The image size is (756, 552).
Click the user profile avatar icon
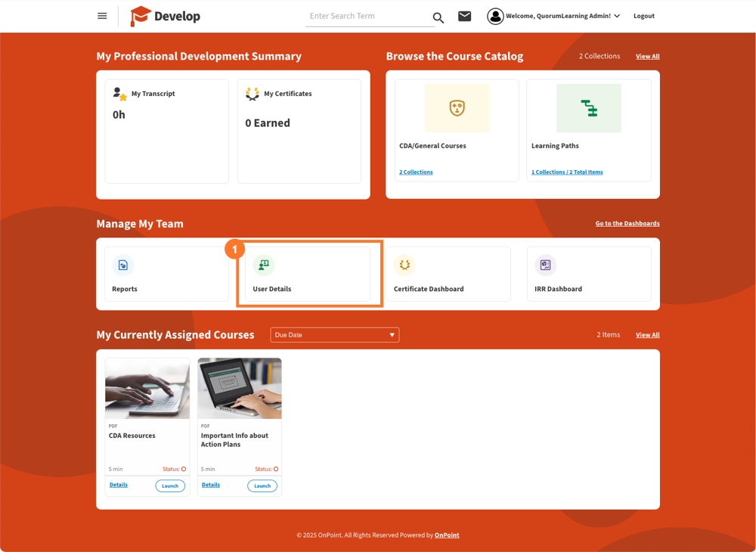pyautogui.click(x=495, y=16)
